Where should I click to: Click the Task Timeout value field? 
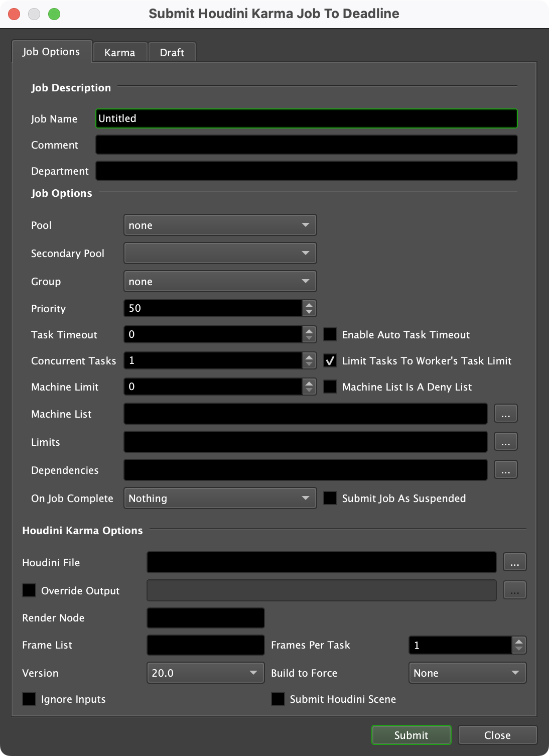click(213, 334)
